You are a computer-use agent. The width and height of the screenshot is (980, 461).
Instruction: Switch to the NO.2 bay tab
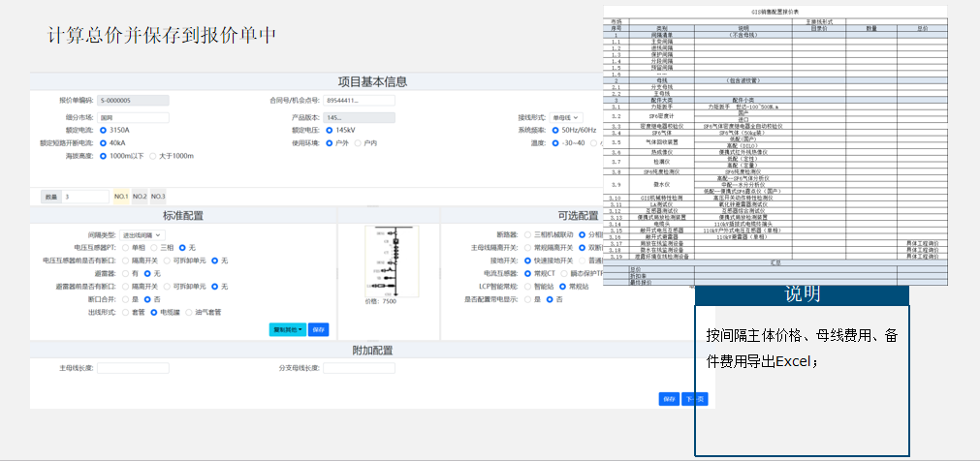(x=140, y=197)
